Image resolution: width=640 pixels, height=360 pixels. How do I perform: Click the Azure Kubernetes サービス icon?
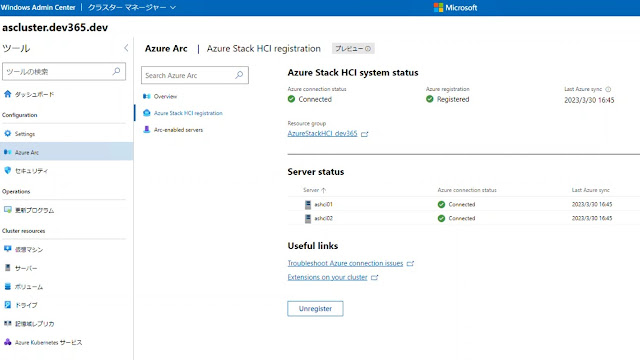coord(7,342)
